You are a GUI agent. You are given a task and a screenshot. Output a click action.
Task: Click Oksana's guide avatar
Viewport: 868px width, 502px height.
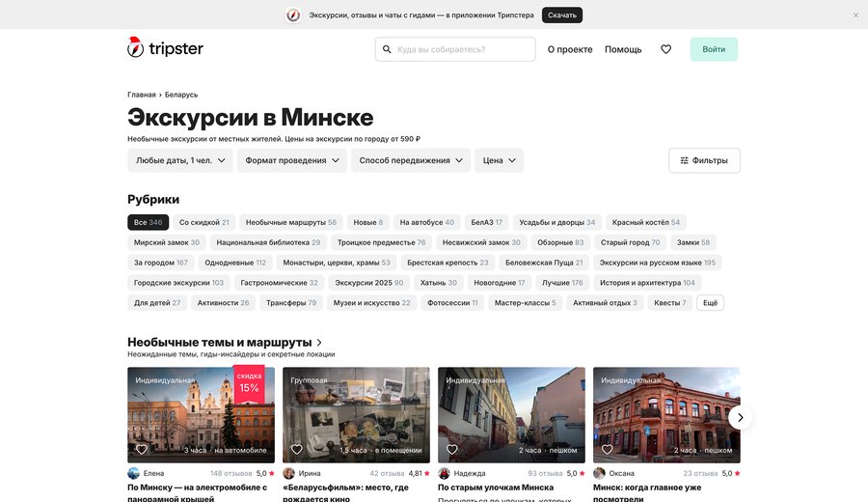coord(599,473)
